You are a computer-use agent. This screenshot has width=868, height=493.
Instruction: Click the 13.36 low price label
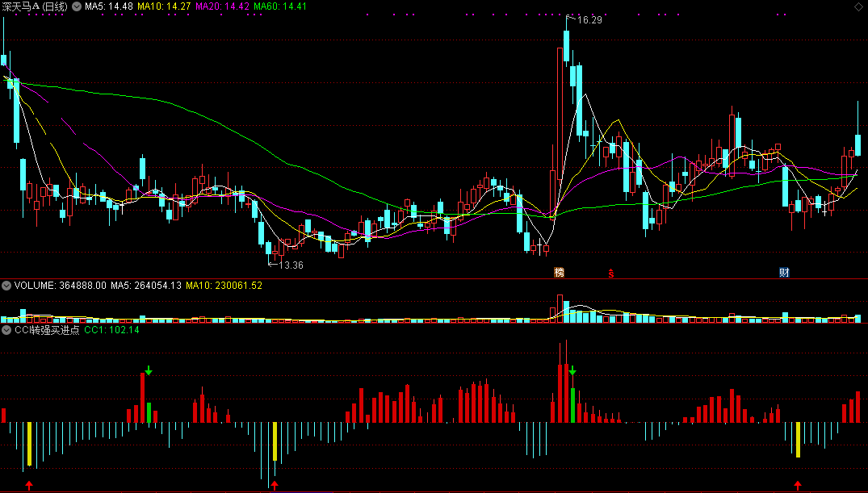pyautogui.click(x=291, y=265)
